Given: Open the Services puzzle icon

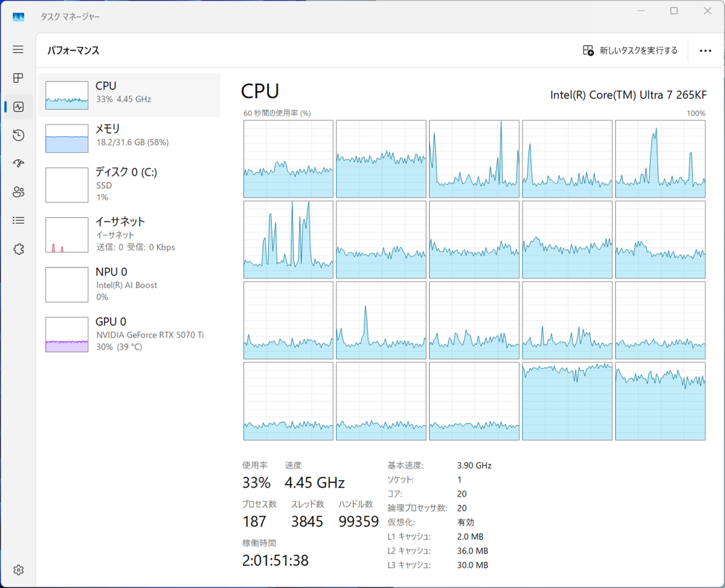Looking at the screenshot, I should [x=18, y=249].
